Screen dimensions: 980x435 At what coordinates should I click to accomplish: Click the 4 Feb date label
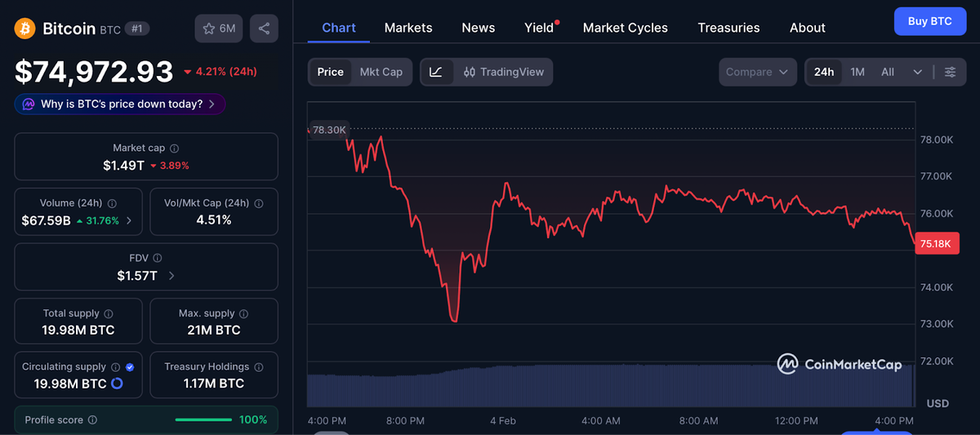coord(503,420)
